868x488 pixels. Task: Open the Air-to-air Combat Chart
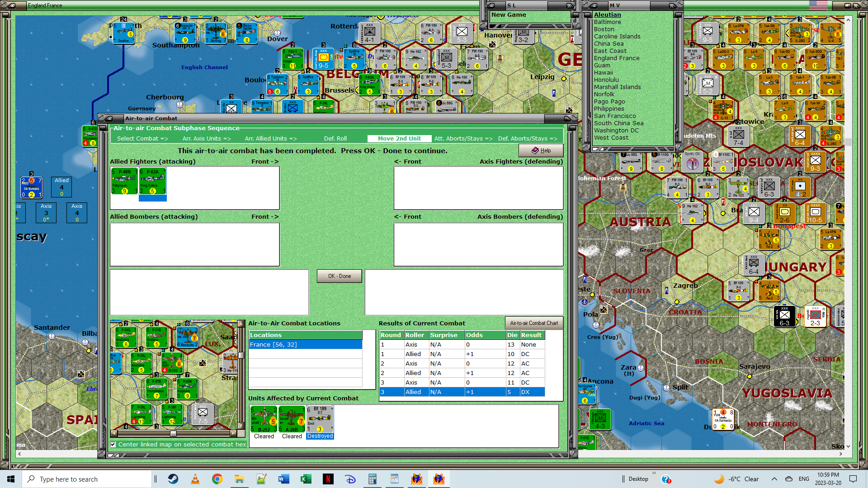click(534, 323)
